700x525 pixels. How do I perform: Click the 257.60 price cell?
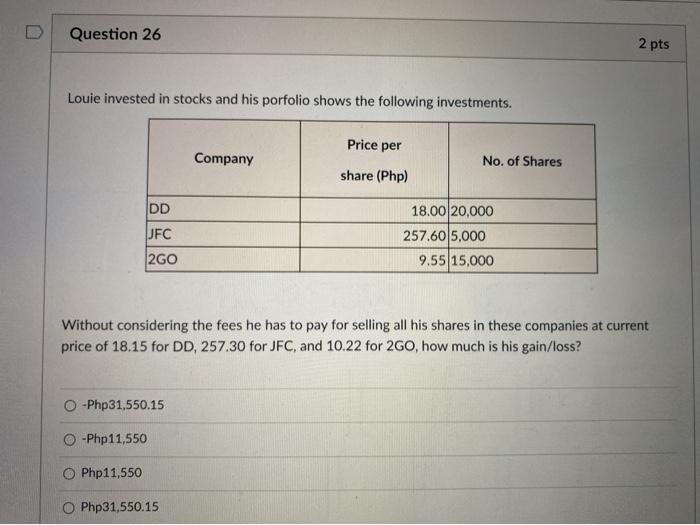(374, 236)
